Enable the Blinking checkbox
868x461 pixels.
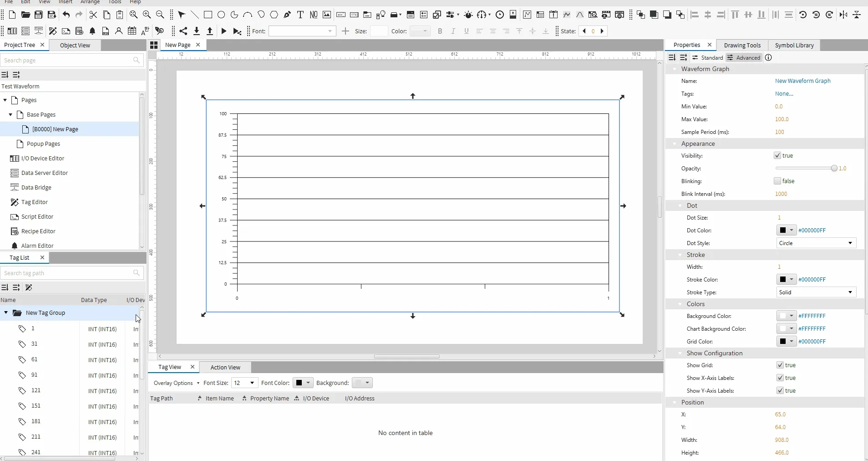[777, 181]
